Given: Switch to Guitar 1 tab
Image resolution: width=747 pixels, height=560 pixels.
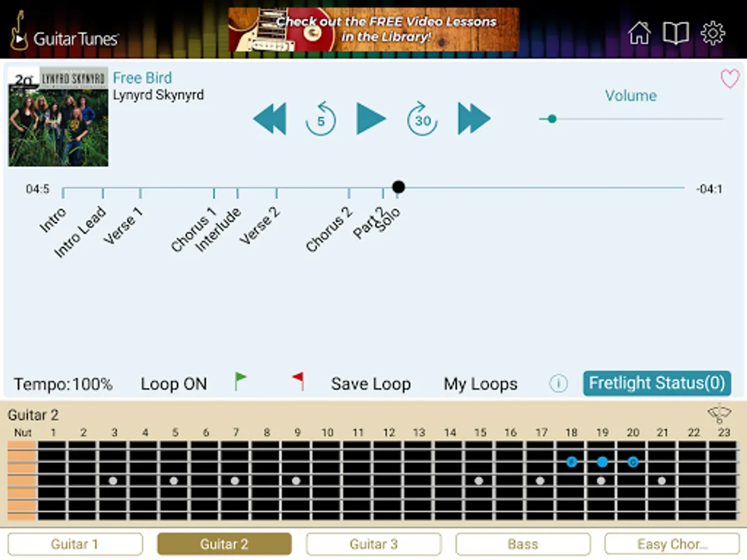Looking at the screenshot, I should click(x=75, y=544).
